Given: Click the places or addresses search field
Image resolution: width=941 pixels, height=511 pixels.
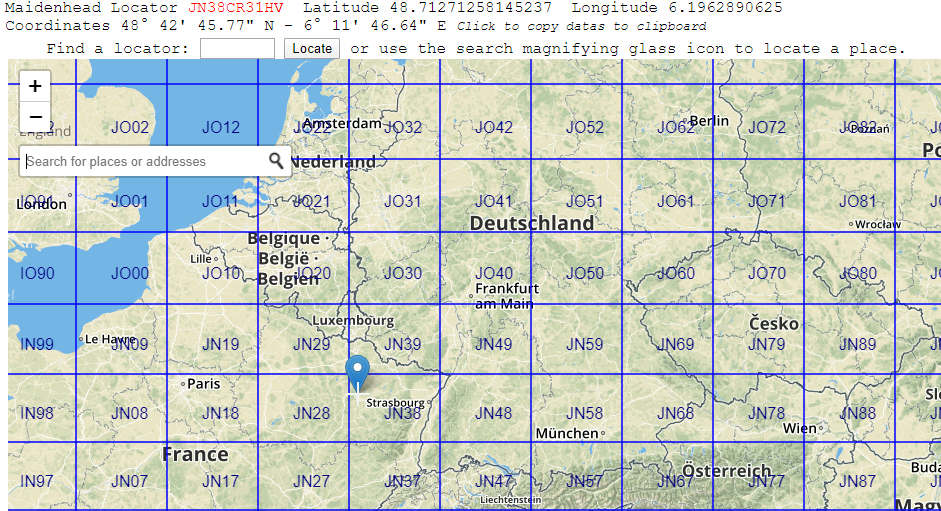Looking at the screenshot, I should 145,161.
